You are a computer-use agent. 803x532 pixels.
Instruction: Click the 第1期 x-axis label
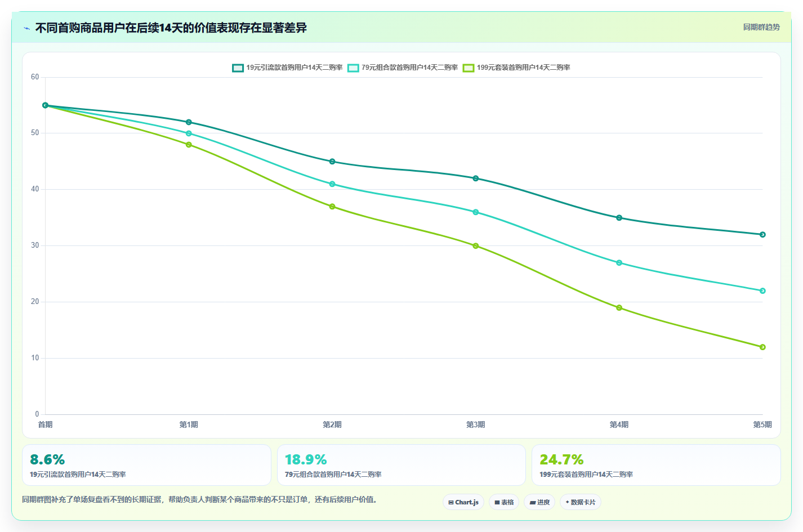tap(189, 424)
